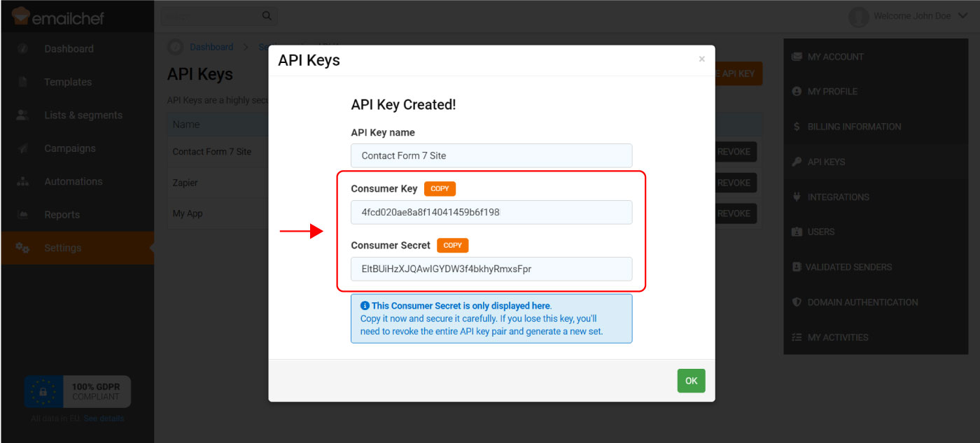Click the Settings gears icon in sidebar
The height and width of the screenshot is (443, 980).
pos(22,248)
